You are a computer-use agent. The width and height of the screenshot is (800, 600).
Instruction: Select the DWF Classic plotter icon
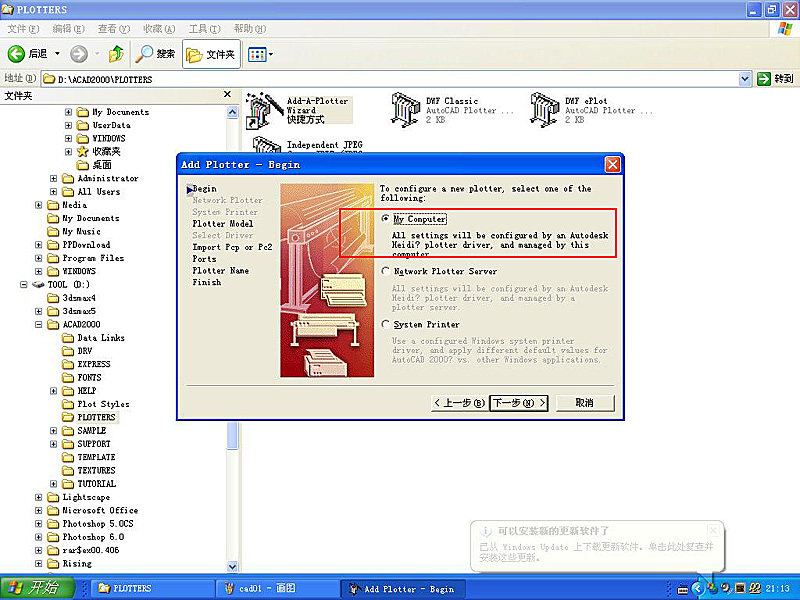point(406,109)
